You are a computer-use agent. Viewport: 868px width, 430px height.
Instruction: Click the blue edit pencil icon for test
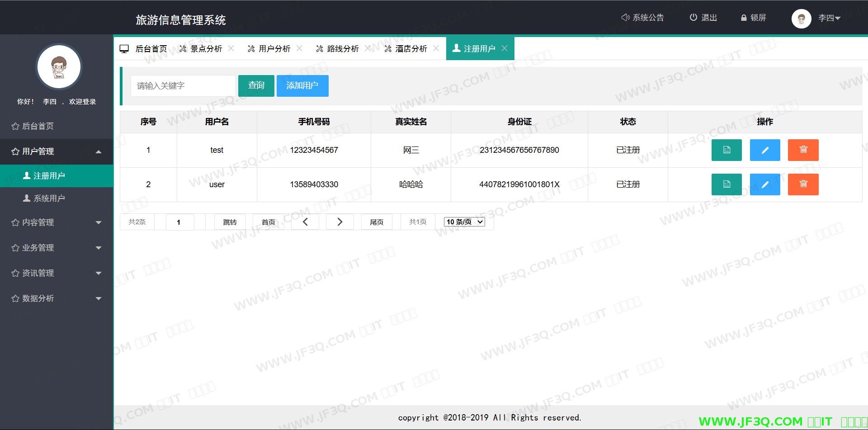(x=764, y=150)
